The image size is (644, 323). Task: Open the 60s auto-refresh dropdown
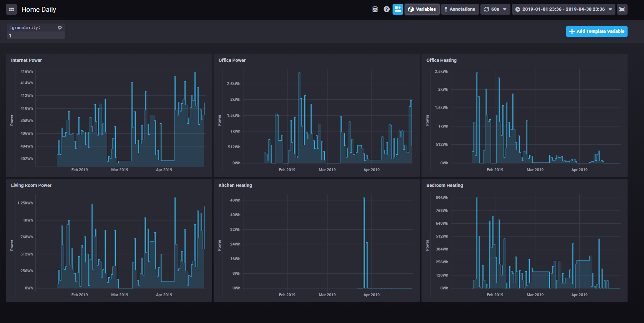click(x=495, y=9)
